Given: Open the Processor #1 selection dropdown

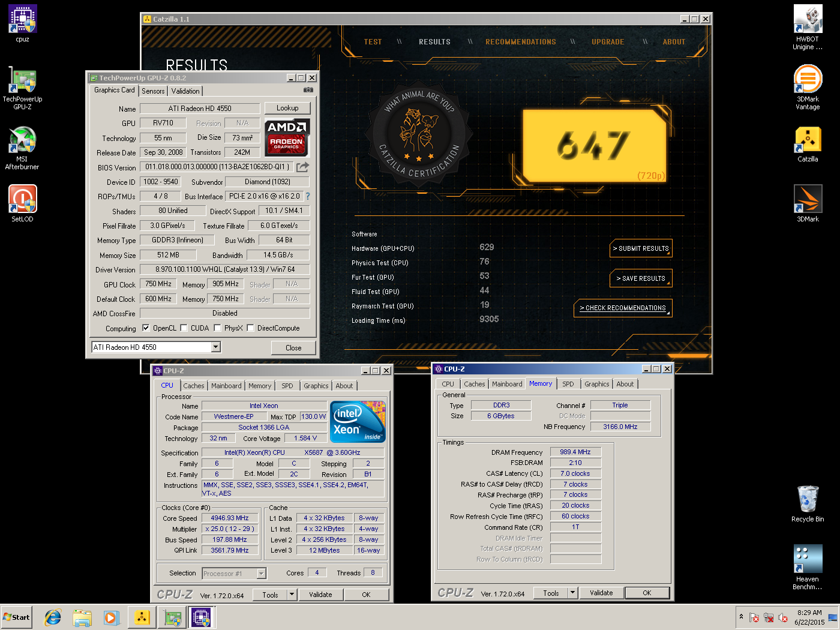Looking at the screenshot, I should click(261, 574).
